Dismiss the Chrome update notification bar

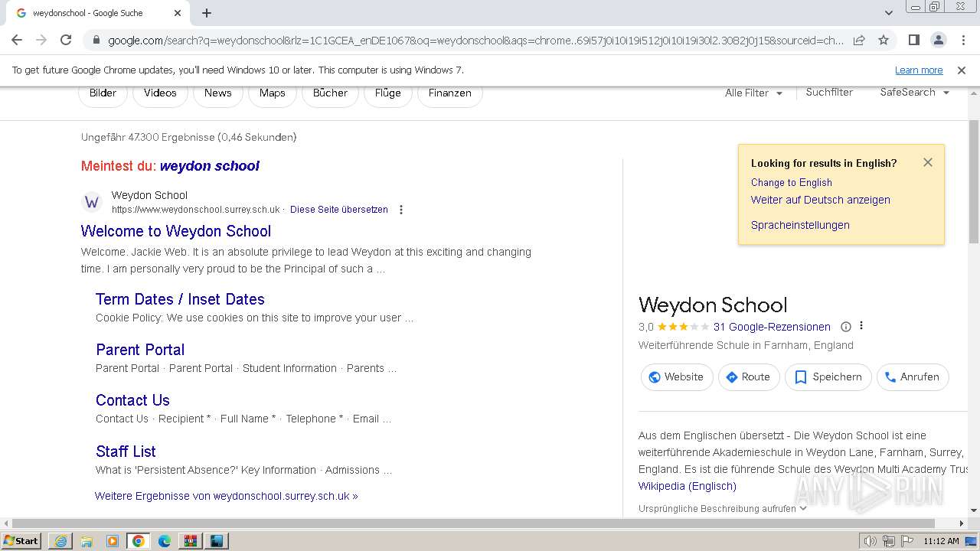[962, 70]
